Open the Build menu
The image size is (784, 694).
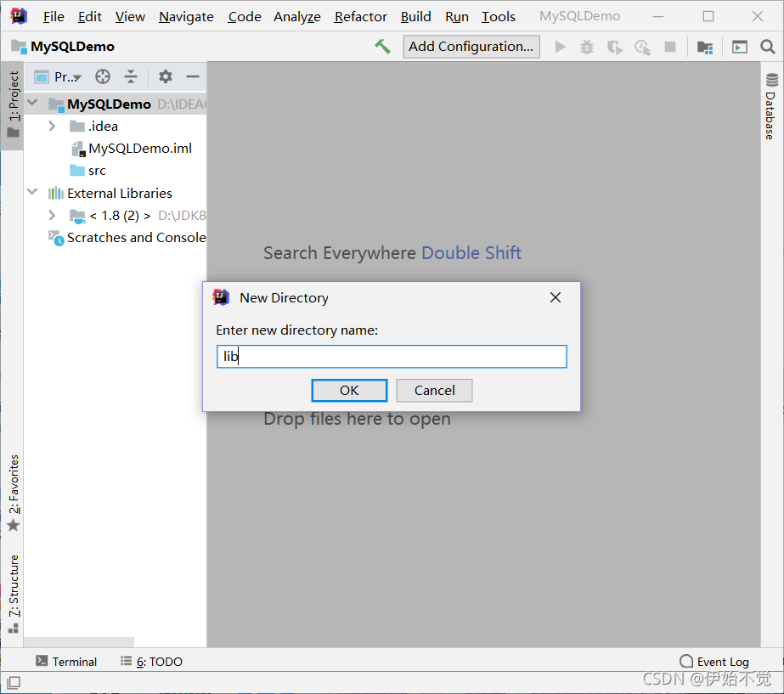click(x=415, y=16)
